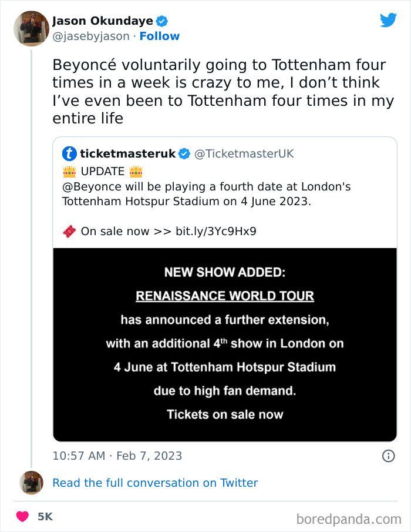Viewport: 411px width, 532px height.
Task: Click the @jasebyjason handle
Action: point(89,36)
